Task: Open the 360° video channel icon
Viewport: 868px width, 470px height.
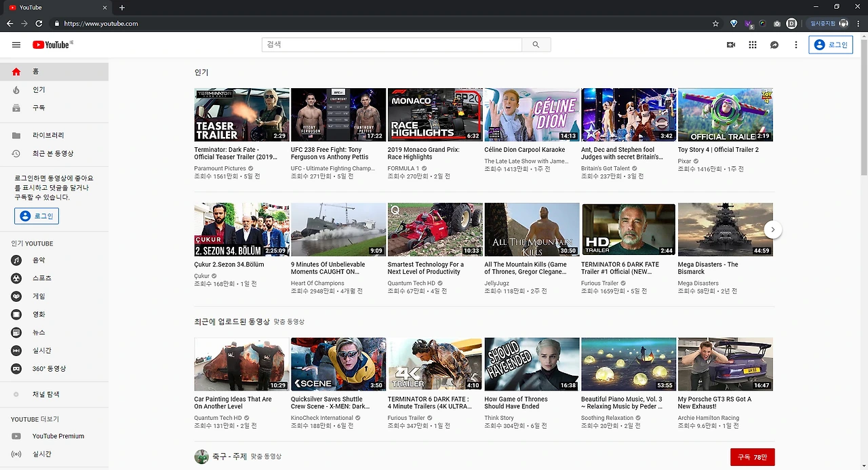Action: (x=16, y=369)
